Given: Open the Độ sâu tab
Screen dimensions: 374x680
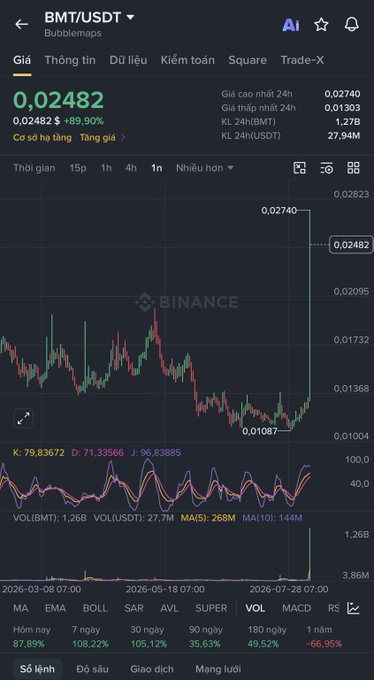Looking at the screenshot, I should [92, 669].
